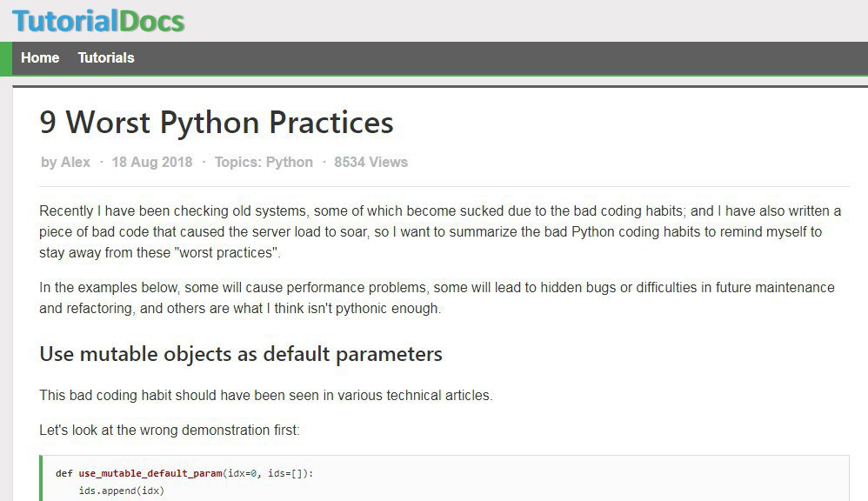The height and width of the screenshot is (501, 868).
Task: Click the 18 Aug 2018 date
Action: click(x=152, y=162)
